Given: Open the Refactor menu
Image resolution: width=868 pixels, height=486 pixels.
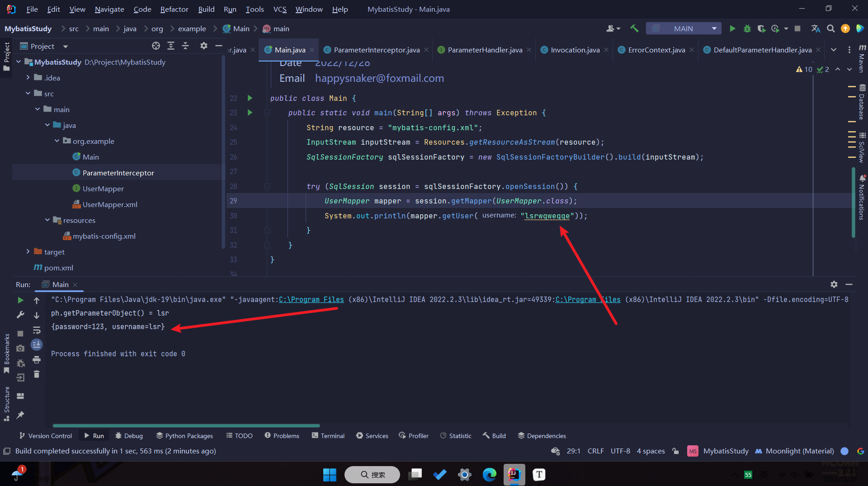Looking at the screenshot, I should (174, 9).
